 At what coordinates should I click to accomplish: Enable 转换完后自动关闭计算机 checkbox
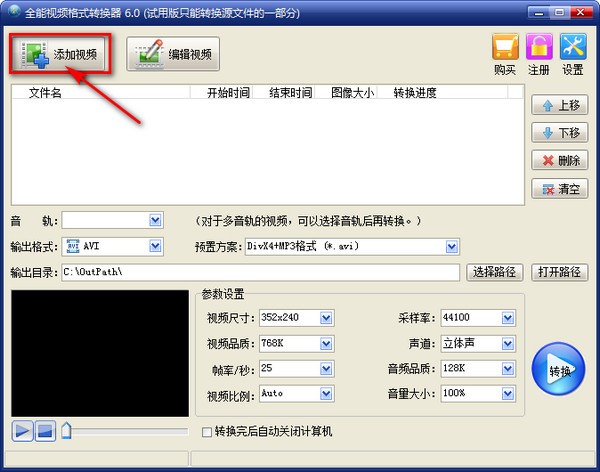pos(207,432)
